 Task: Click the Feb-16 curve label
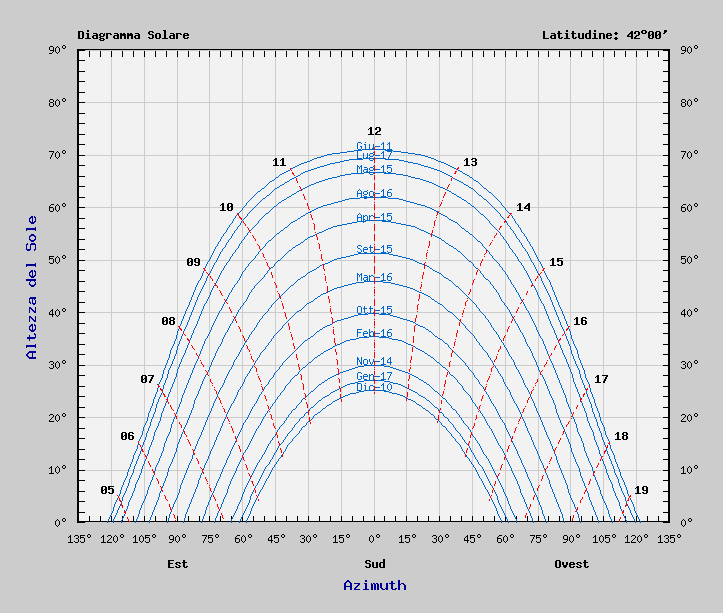374,333
